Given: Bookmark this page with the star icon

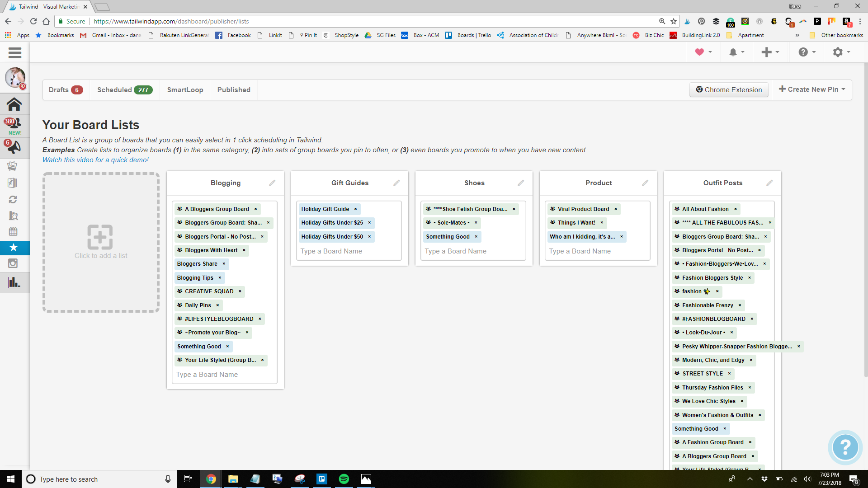Looking at the screenshot, I should pos(674,21).
